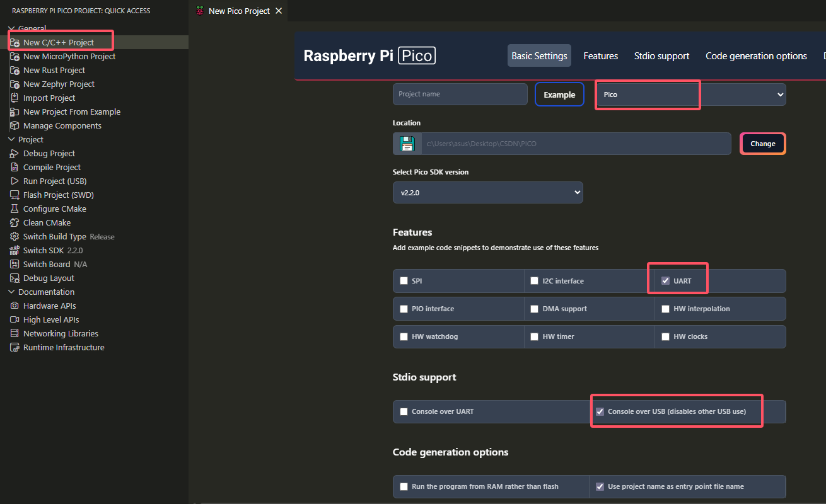The image size is (826, 504).
Task: Click the Run Project (USB) play icon
Action: point(15,181)
